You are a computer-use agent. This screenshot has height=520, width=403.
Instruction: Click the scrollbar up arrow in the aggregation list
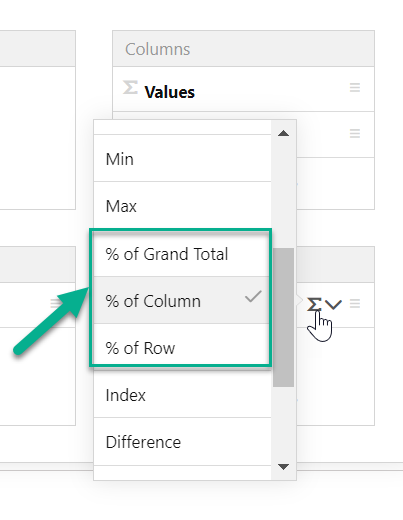click(283, 133)
